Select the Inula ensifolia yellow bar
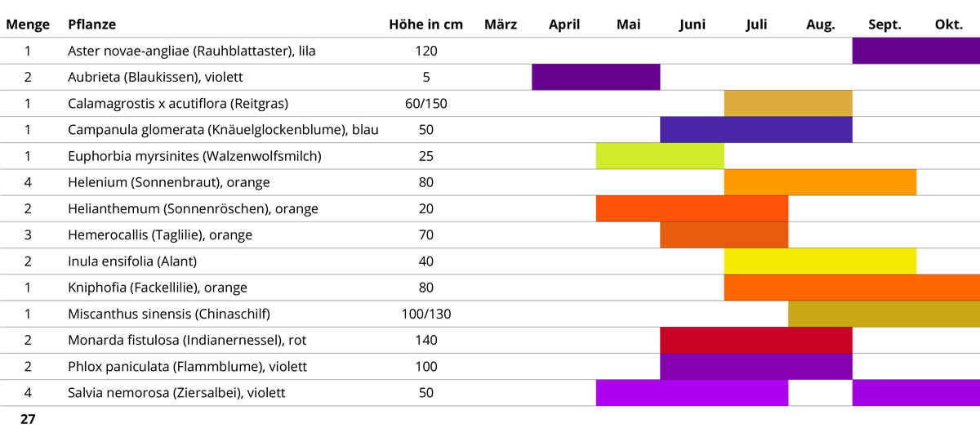This screenshot has width=980, height=442. pos(820,261)
